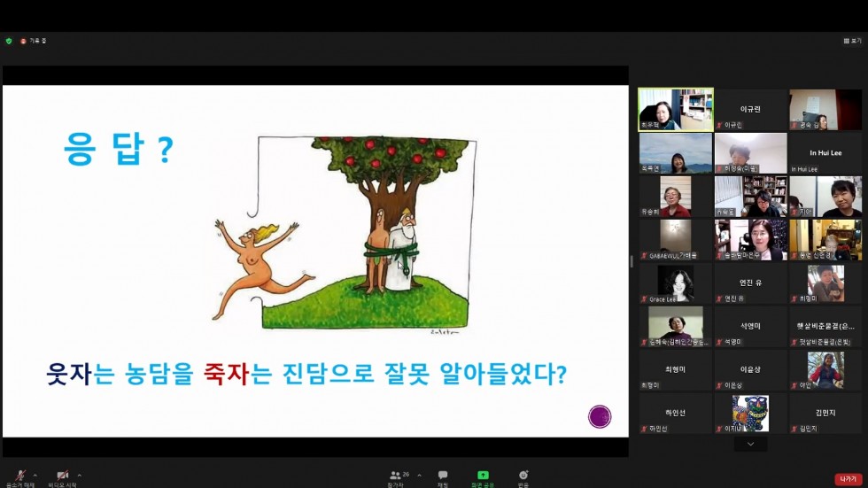The image size is (868, 488).
Task: Click the green encryption shield icon
Action: [9, 41]
